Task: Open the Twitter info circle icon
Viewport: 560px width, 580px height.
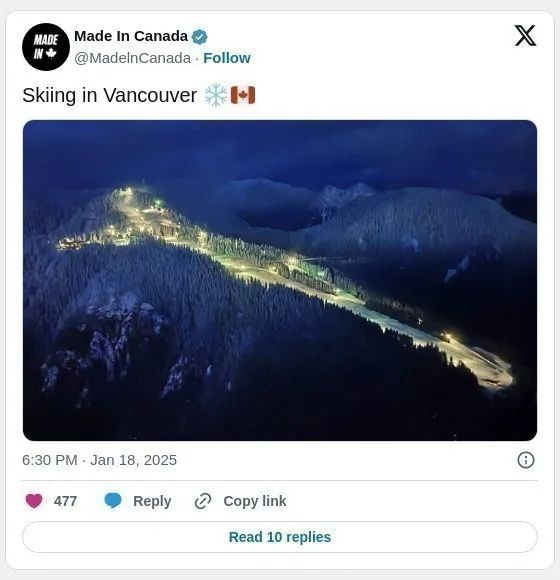Action: [x=526, y=460]
